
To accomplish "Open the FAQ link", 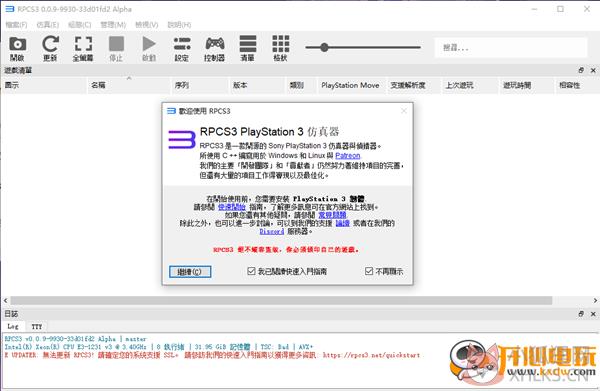I will pos(332,215).
